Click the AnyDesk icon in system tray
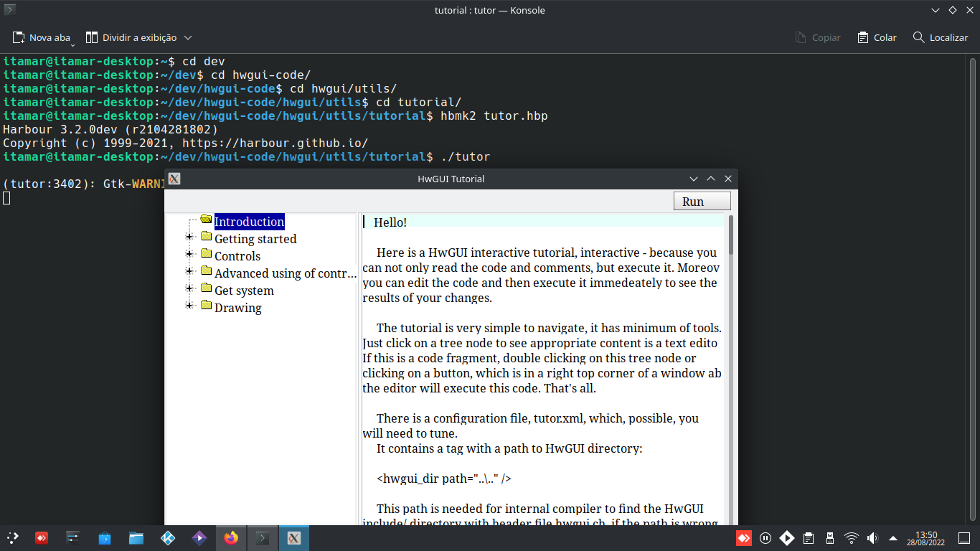This screenshot has width=980, height=551. point(744,537)
